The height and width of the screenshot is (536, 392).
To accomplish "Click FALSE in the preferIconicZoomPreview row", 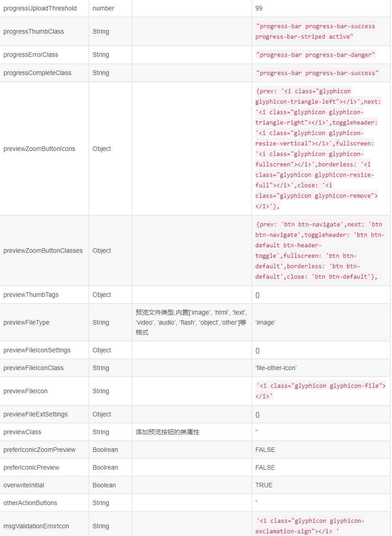I will coord(265,450).
